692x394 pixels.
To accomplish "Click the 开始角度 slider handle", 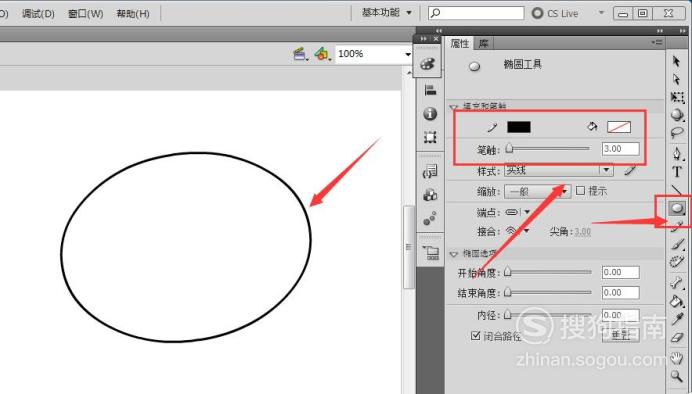I will pyautogui.click(x=508, y=272).
